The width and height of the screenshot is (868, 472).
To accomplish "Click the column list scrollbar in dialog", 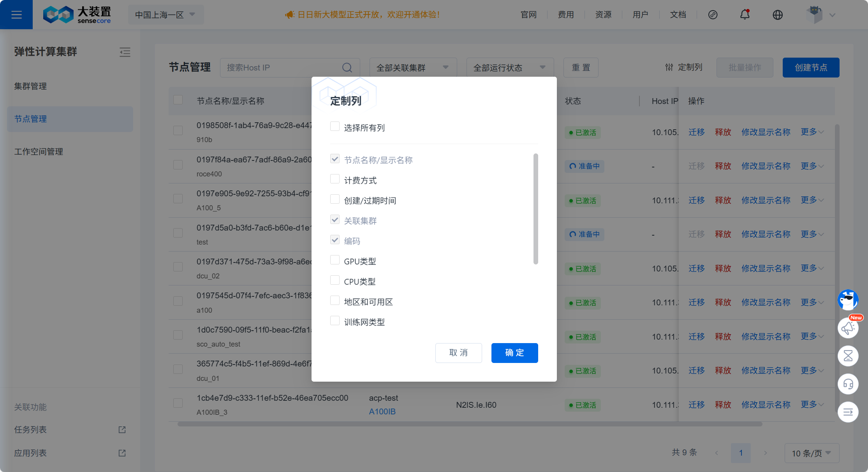I will point(535,209).
